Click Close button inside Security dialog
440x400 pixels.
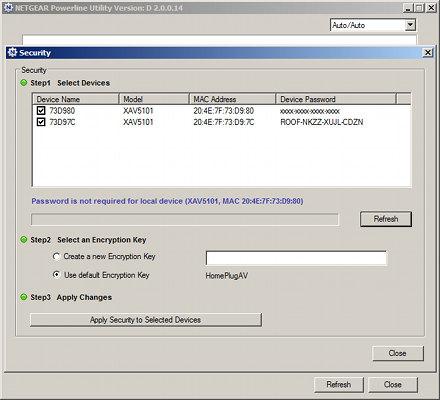[398, 353]
